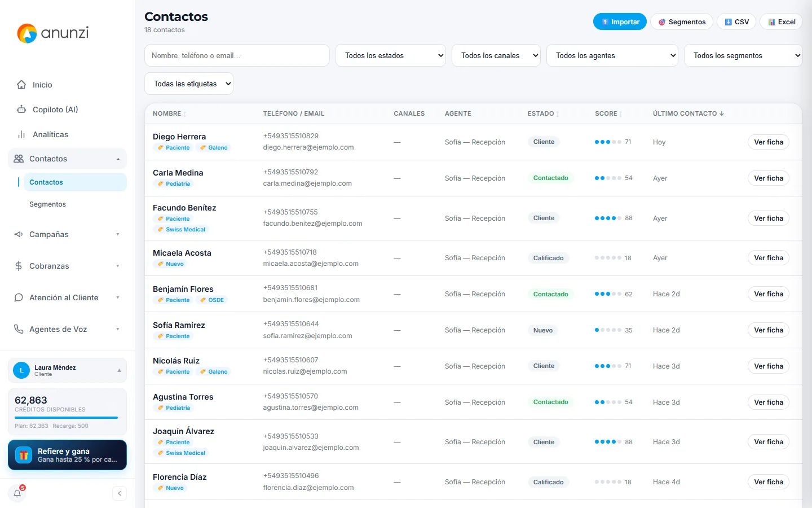Expand the Atención al Cliente arrow

(118, 297)
